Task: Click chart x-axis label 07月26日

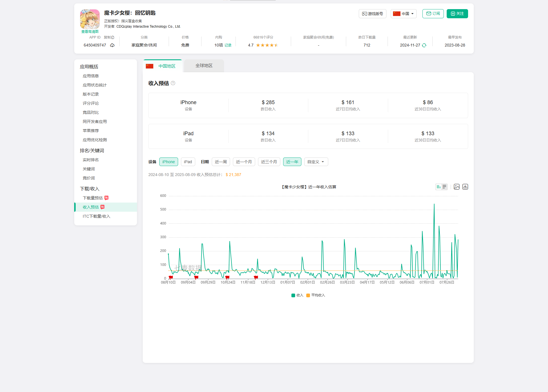Action: 447,282
